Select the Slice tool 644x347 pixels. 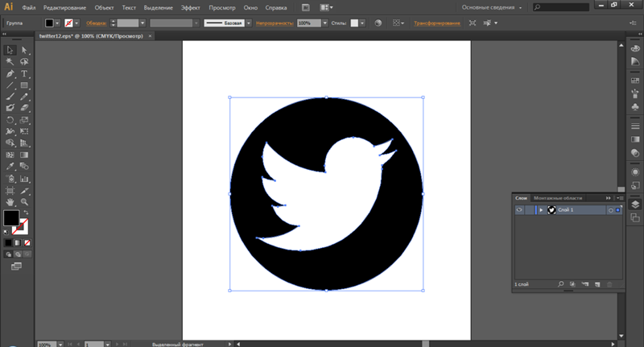[24, 191]
